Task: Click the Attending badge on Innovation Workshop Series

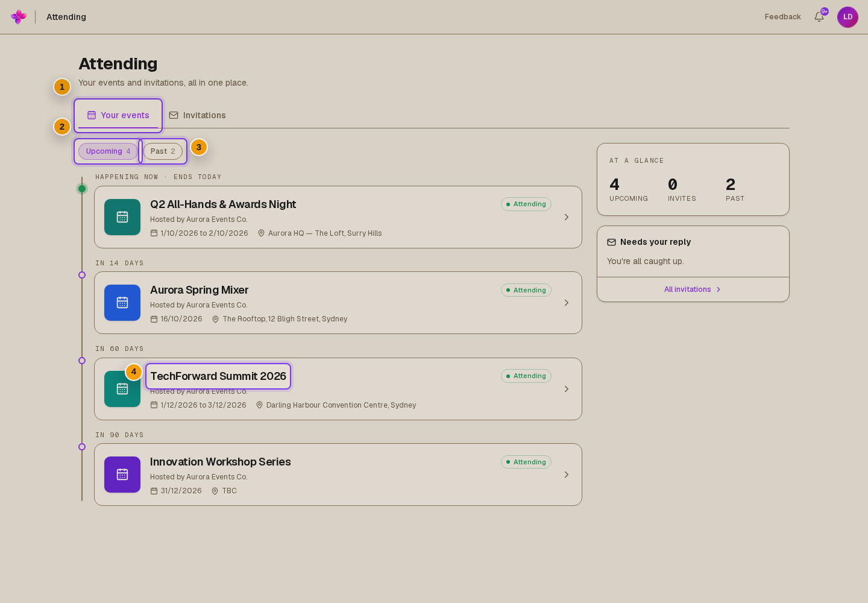Action: [x=526, y=462]
